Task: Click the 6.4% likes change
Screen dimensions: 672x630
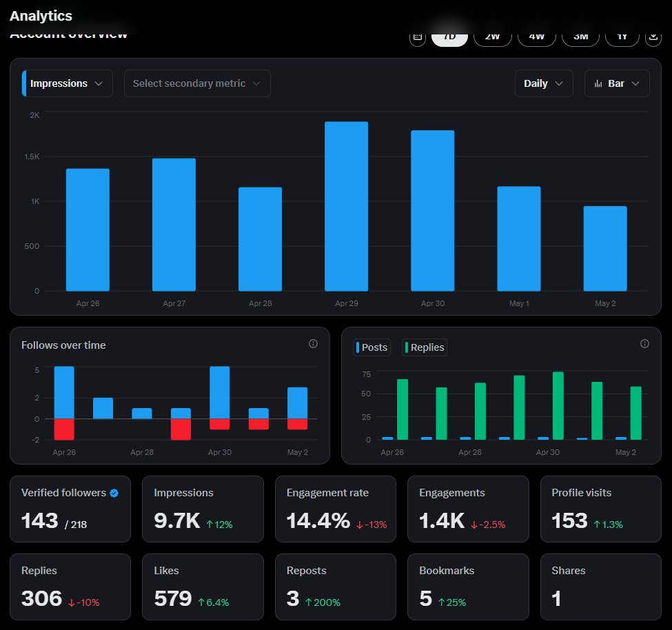Action: pos(214,602)
